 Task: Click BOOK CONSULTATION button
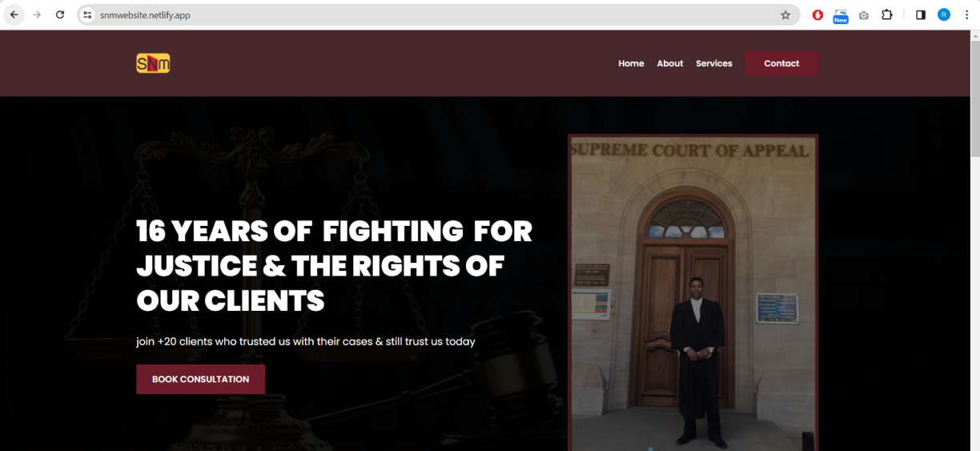200,379
